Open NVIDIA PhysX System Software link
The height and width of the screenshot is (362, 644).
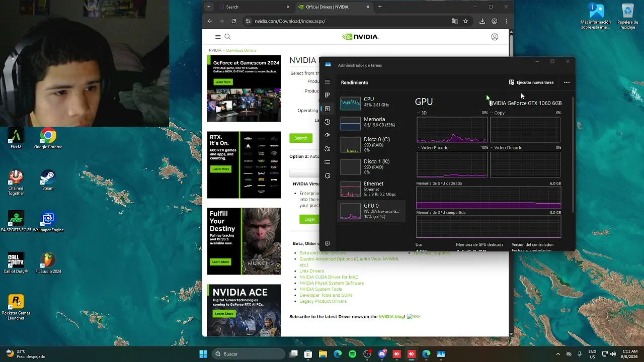click(332, 283)
